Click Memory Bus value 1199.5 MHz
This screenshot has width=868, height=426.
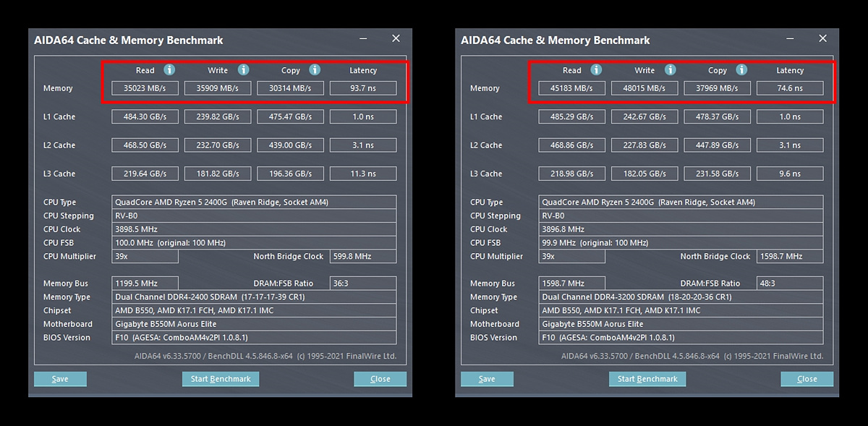click(145, 284)
